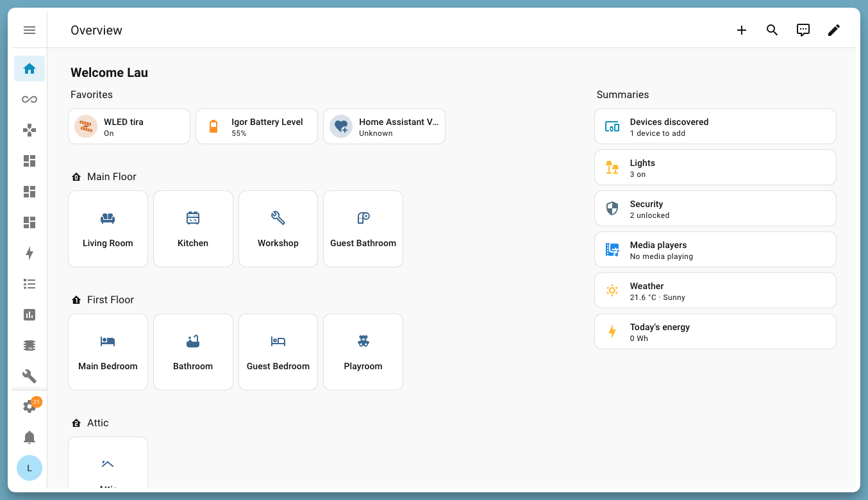Open the Assist voice assistant icon
The height and width of the screenshot is (500, 868).
[x=803, y=29]
